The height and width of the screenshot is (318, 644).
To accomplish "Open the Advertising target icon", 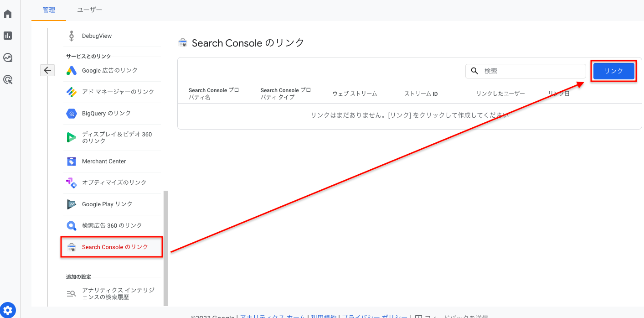I will tap(8, 80).
